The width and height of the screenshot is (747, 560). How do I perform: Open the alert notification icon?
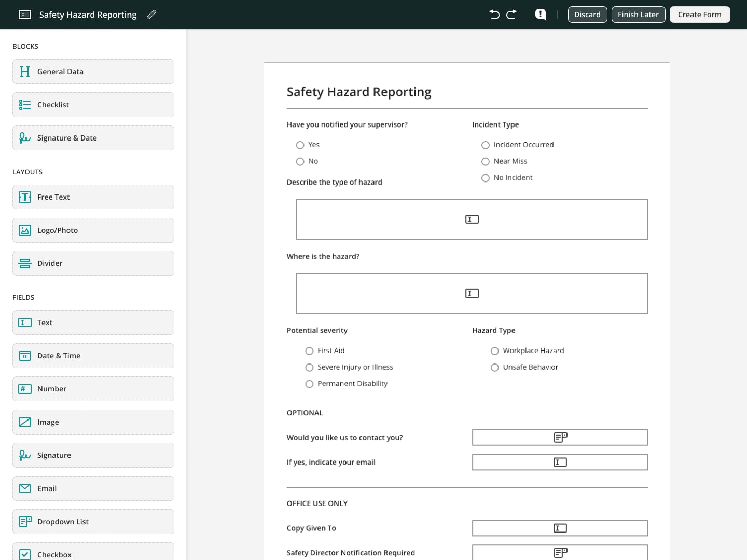(x=541, y=15)
